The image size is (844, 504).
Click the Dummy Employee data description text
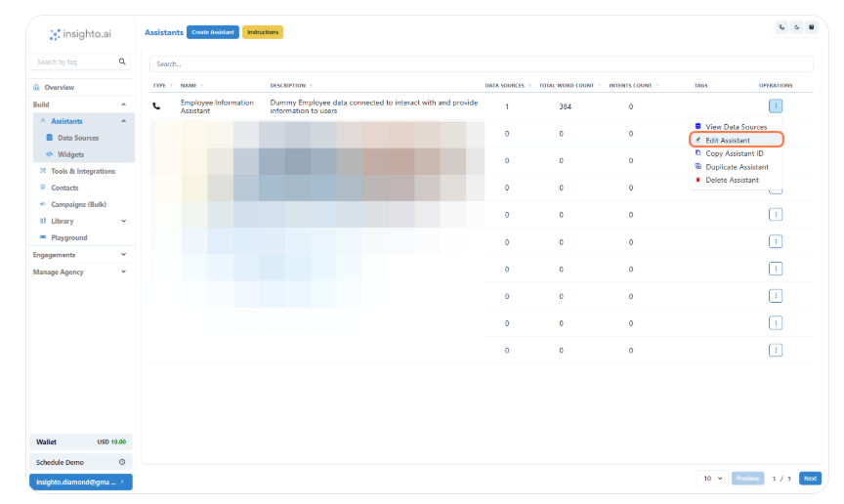click(x=374, y=106)
